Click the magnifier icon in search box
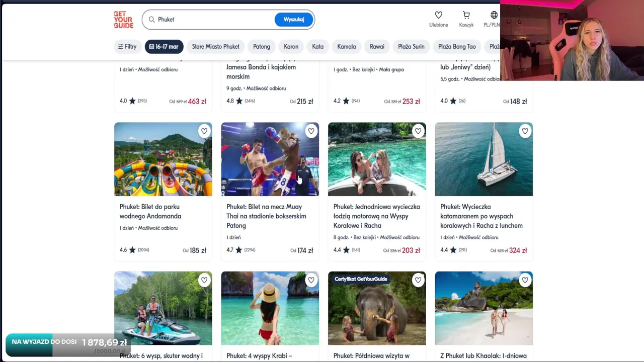The image size is (644, 362). coord(151,20)
